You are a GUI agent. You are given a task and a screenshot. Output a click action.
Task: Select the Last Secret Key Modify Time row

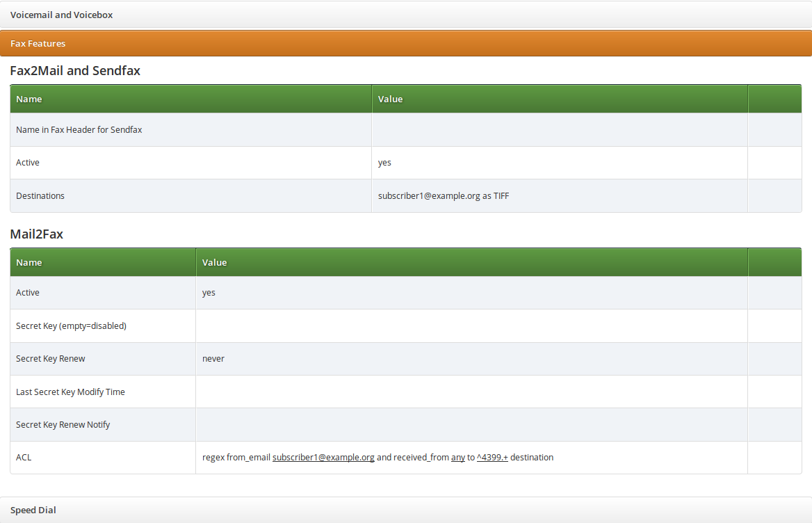tap(70, 392)
